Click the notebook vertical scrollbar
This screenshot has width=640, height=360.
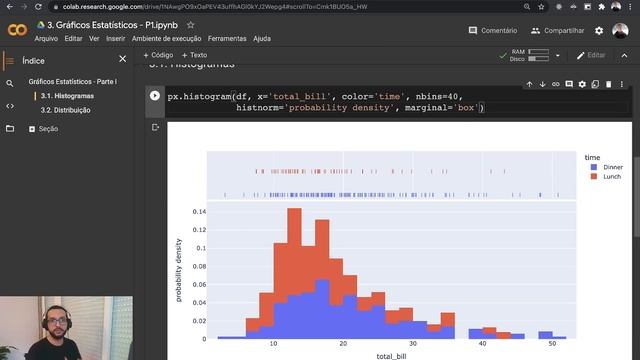pos(637,196)
